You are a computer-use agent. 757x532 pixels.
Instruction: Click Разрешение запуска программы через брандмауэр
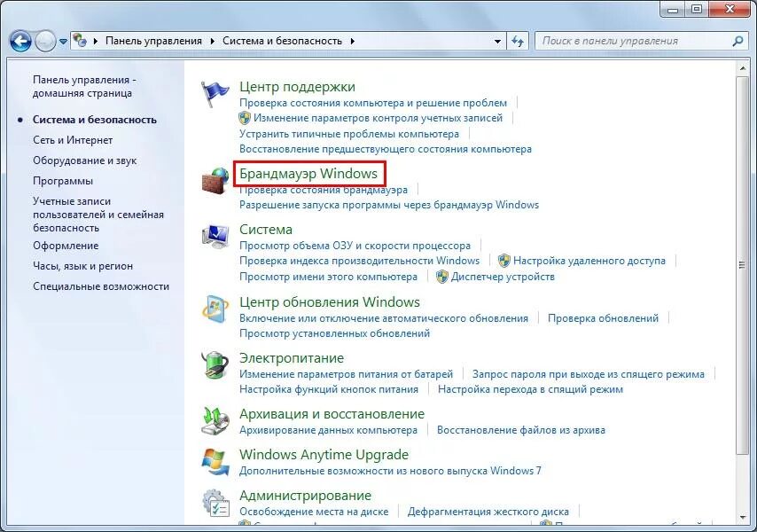388,205
